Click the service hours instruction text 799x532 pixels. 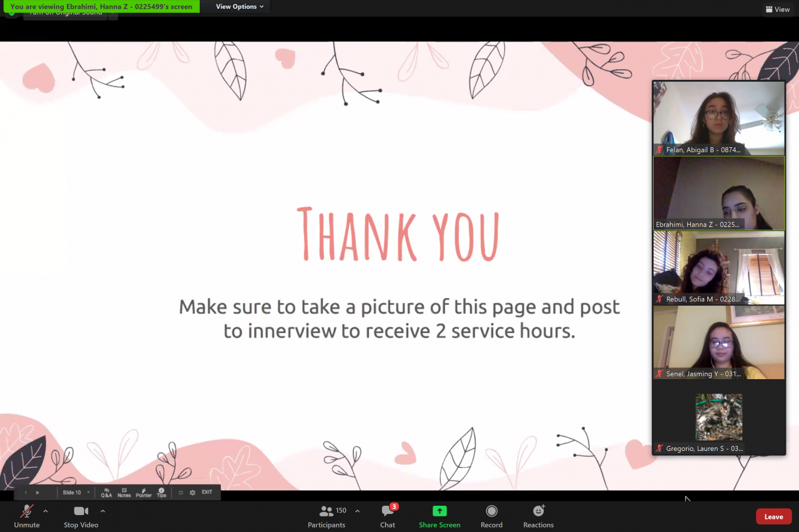(399, 319)
